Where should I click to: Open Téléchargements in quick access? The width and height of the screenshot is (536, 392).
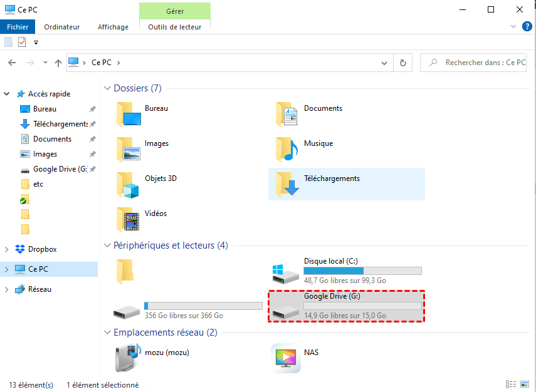60,124
